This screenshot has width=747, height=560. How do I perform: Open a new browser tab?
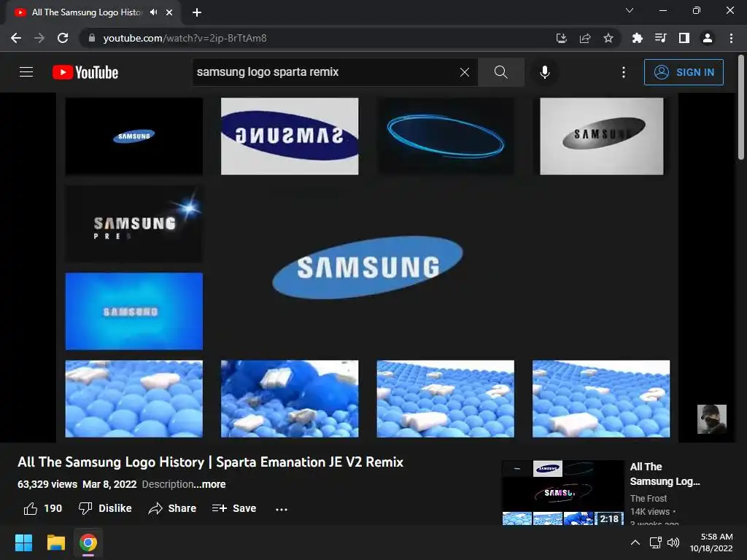[197, 12]
